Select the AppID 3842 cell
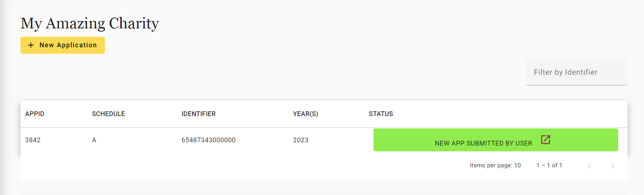This screenshot has width=644, height=195. 33,140
